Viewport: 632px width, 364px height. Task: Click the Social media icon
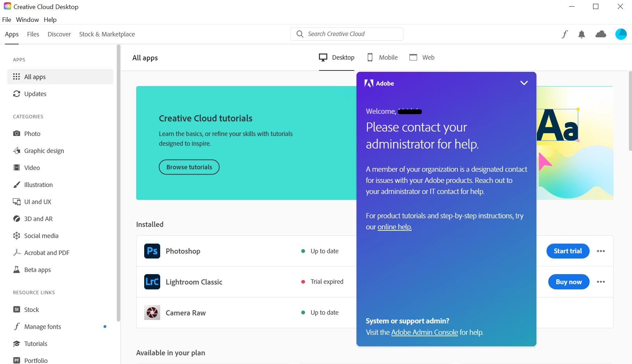pos(16,236)
